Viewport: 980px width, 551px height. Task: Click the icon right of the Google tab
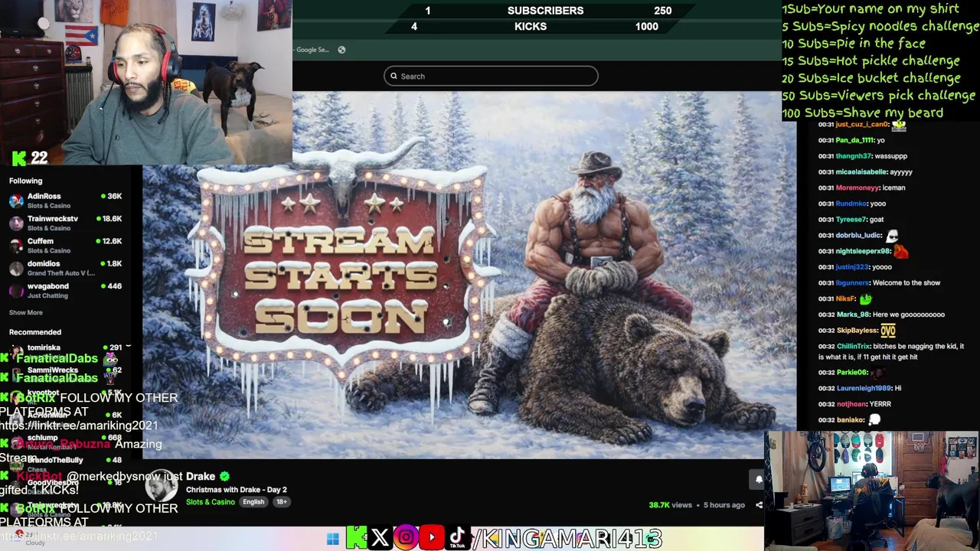[x=341, y=50]
